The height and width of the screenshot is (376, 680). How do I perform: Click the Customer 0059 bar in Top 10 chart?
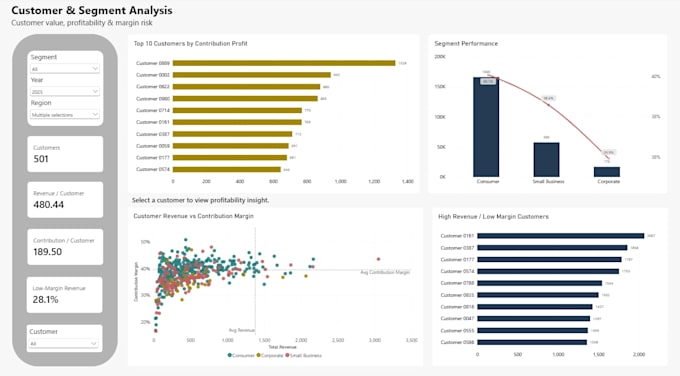230,146
